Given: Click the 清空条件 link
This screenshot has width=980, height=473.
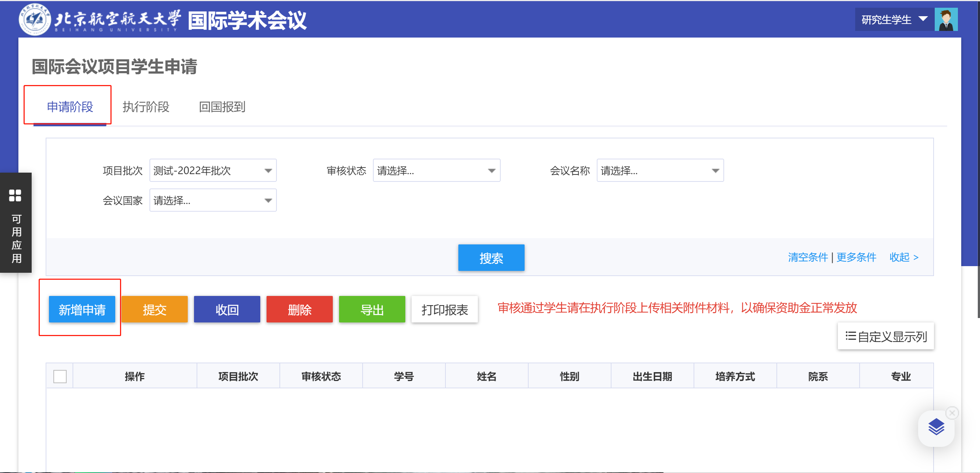Looking at the screenshot, I should pyautogui.click(x=808, y=257).
